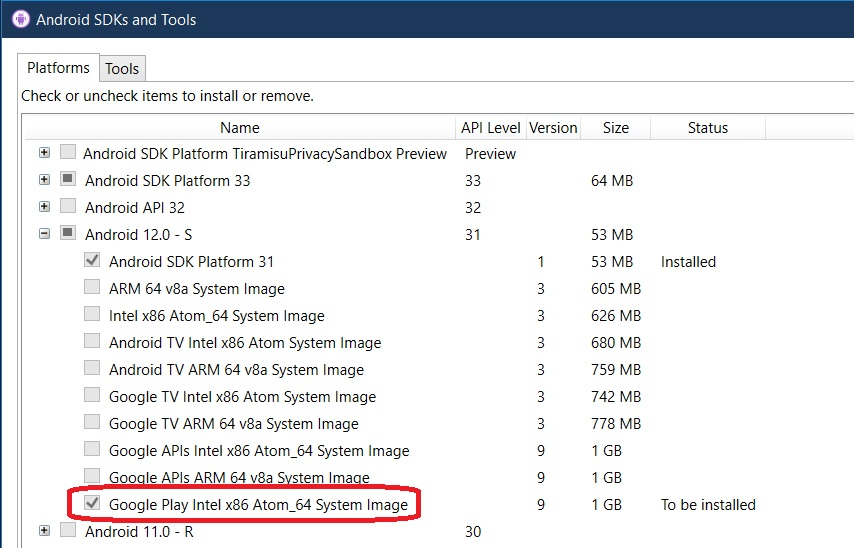Viewport: 854px width, 548px height.
Task: Check Android TV Intel x86 Atom System Image
Action: (92, 341)
